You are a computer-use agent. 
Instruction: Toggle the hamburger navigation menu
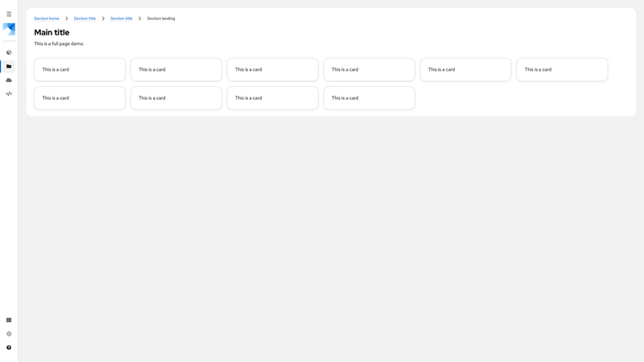click(x=9, y=14)
